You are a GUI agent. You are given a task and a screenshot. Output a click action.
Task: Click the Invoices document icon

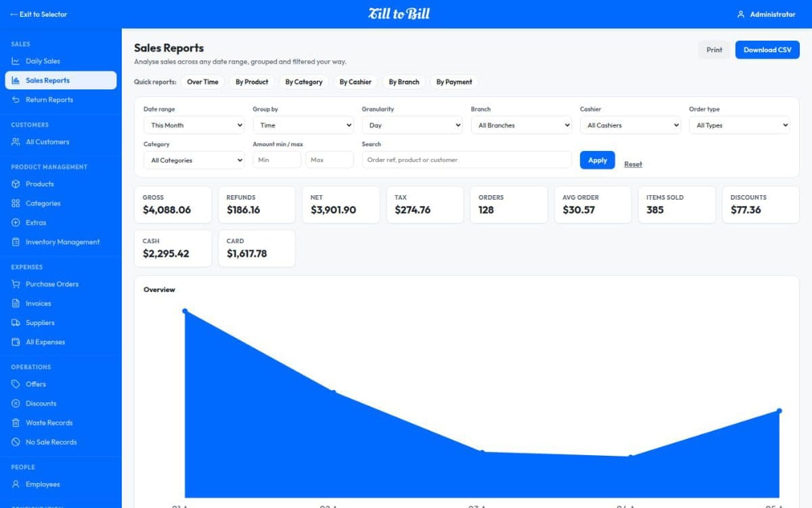tap(16, 303)
